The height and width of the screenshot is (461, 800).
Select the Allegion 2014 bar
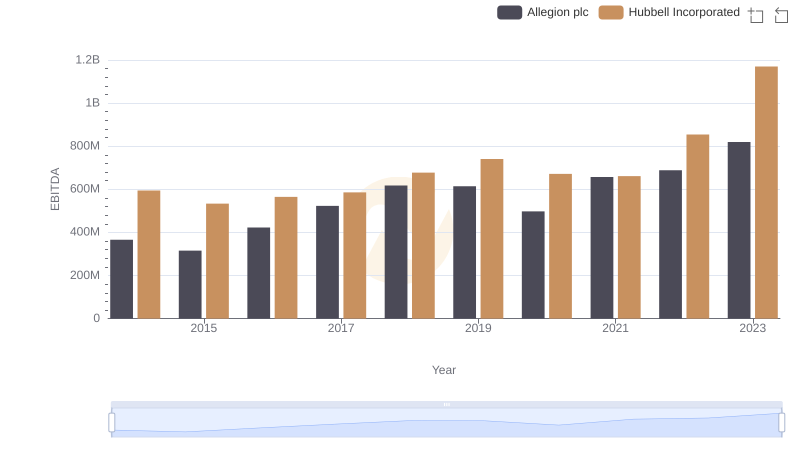point(121,279)
